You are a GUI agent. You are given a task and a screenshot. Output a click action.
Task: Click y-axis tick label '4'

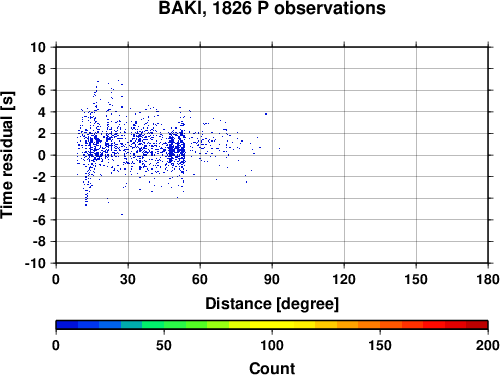coord(42,112)
